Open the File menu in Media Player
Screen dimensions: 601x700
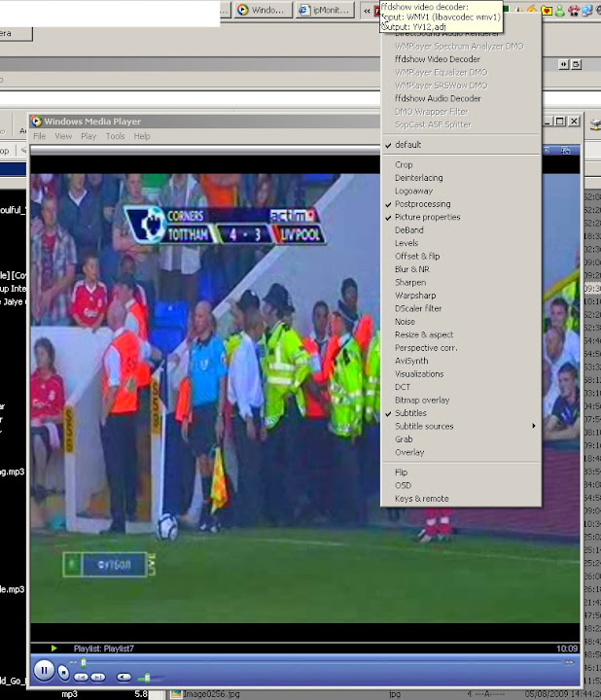click(39, 136)
